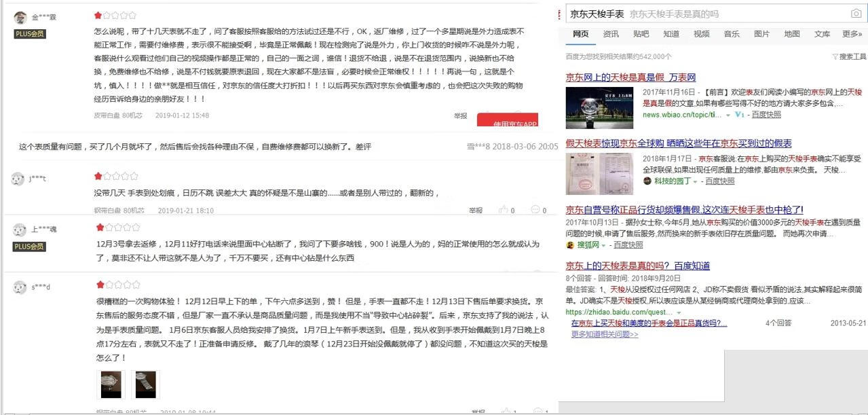This screenshot has height=415, width=868.
Task: Click the 科技的园丁 source icon
Action: point(647,181)
